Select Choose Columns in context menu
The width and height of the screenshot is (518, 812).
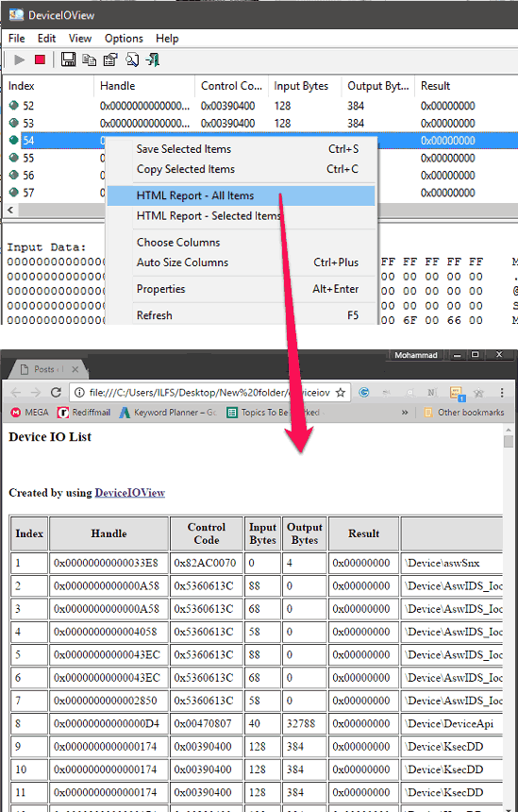(242, 243)
